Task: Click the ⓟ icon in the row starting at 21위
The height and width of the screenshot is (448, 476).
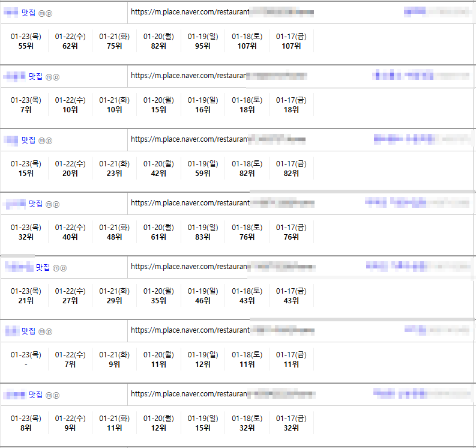Action: pyautogui.click(x=63, y=268)
